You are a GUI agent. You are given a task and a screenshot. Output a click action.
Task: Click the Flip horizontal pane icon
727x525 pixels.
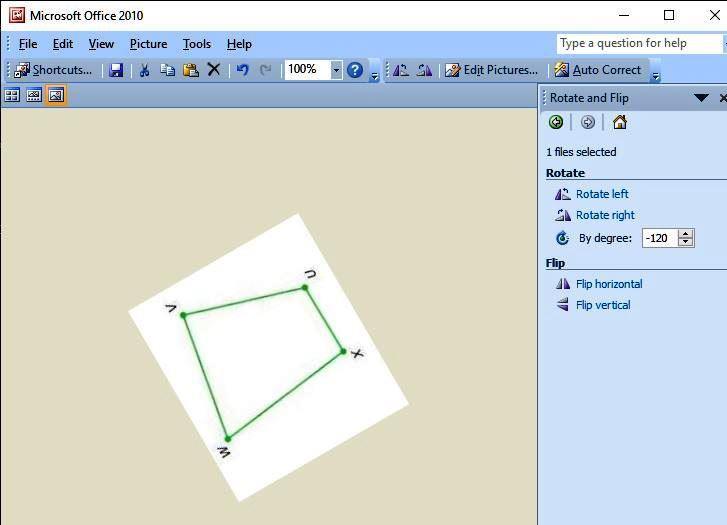pos(562,284)
